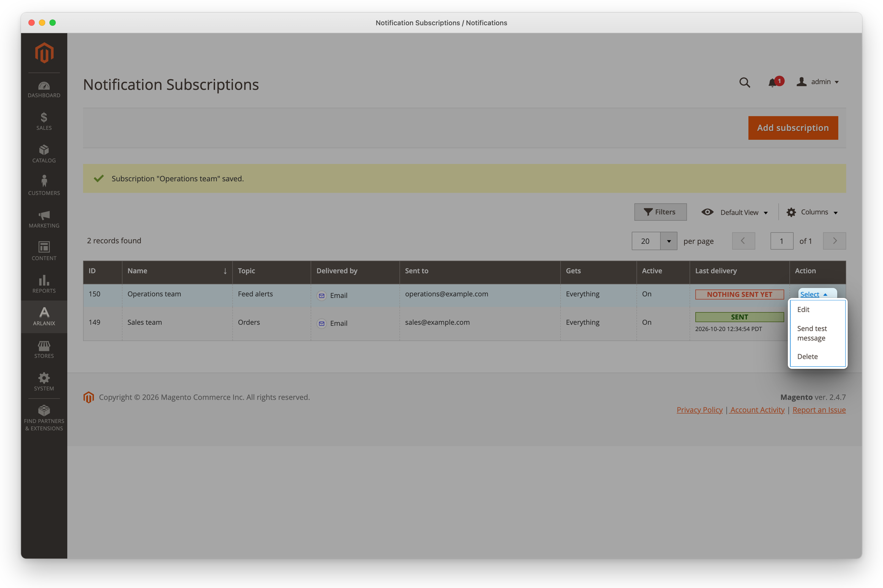Open the Stores sidebar menu
The image size is (883, 588).
(44, 350)
